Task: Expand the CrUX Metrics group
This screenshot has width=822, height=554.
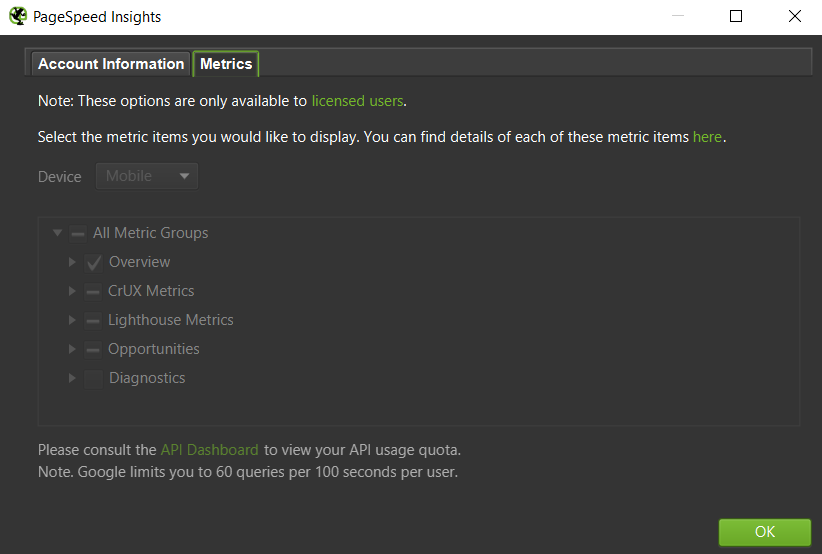Action: click(x=72, y=291)
